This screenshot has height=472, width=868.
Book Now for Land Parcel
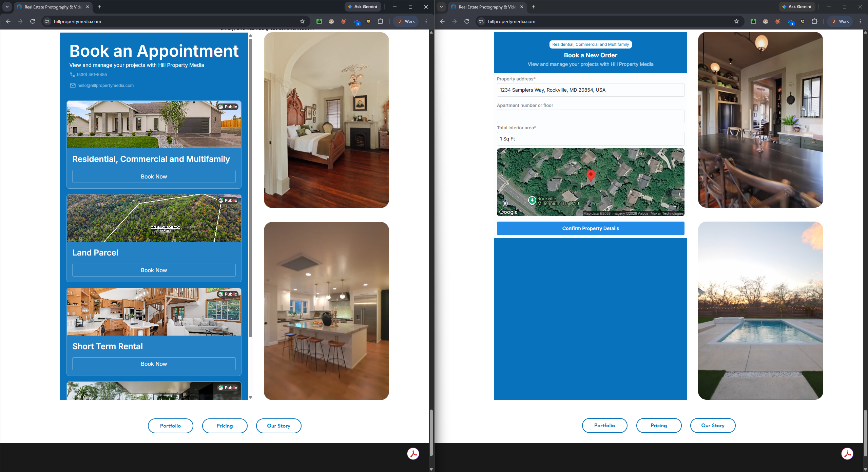point(154,270)
